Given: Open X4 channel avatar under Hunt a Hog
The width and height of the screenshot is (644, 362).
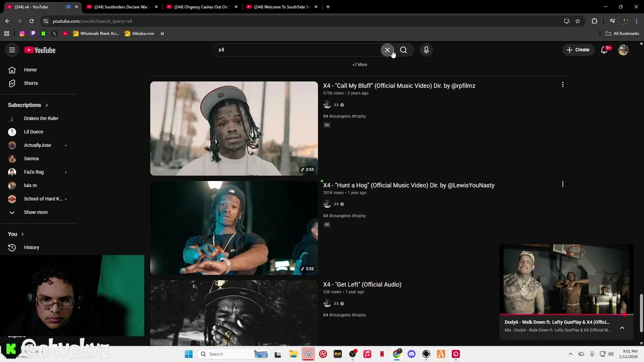Looking at the screenshot, I should [x=327, y=204].
